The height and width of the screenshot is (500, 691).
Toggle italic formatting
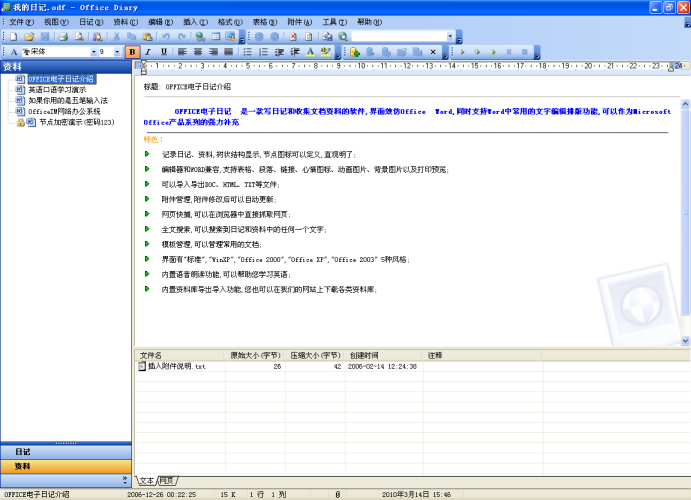pyautogui.click(x=148, y=52)
